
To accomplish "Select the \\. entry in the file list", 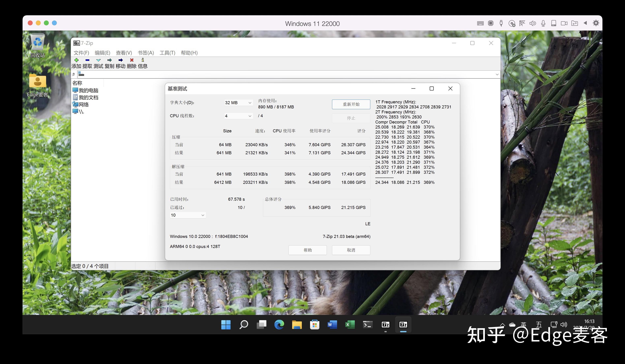I will point(78,111).
